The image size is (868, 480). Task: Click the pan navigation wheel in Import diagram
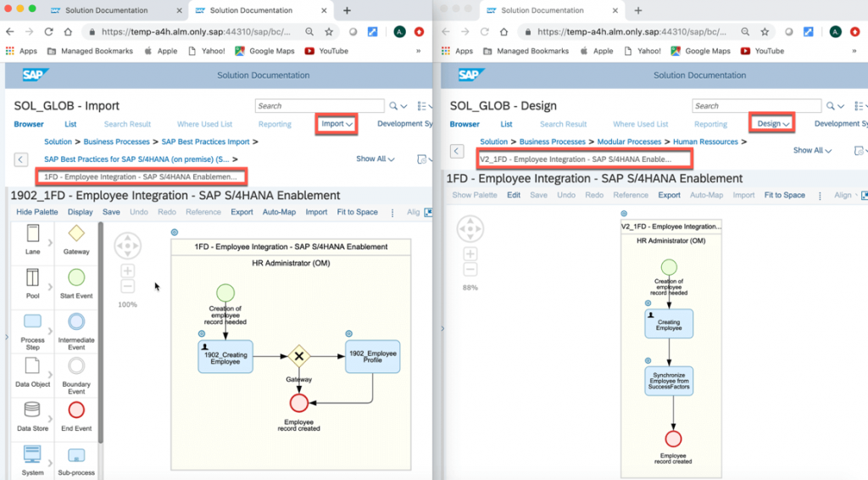point(128,245)
